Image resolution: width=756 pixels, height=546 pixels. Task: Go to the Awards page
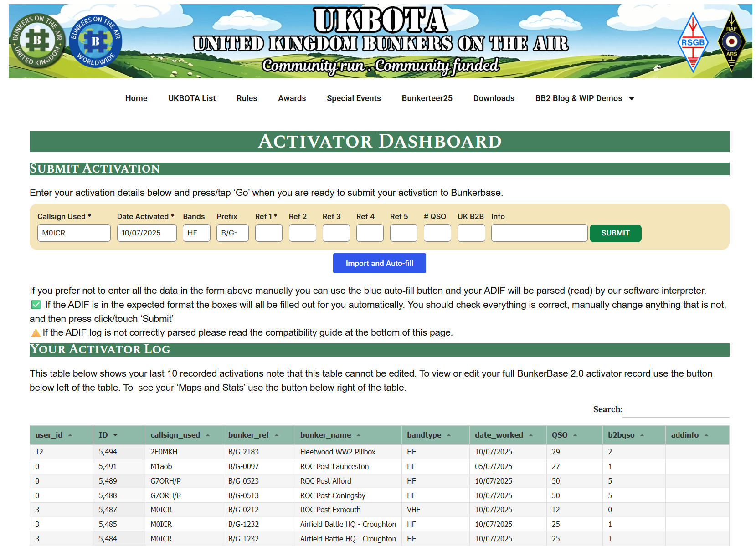coord(292,98)
